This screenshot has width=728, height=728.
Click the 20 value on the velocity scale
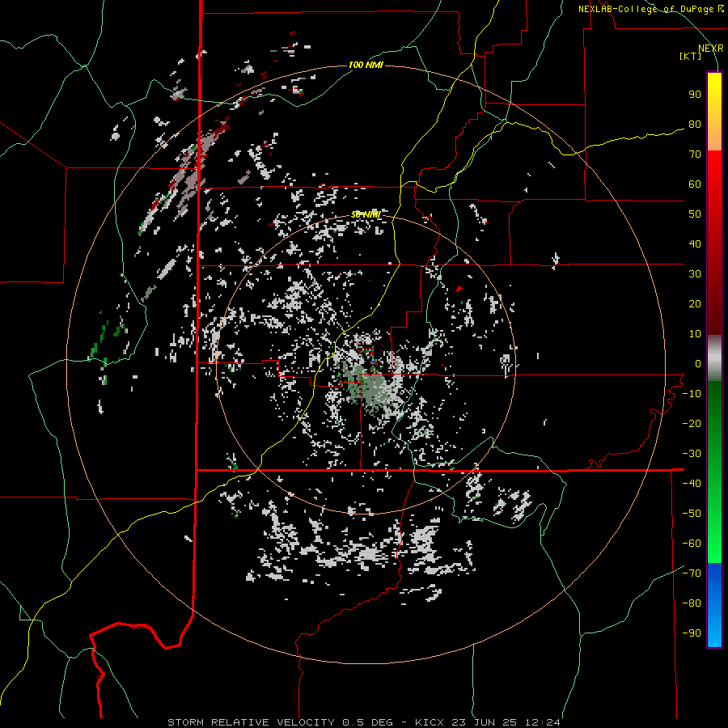click(x=695, y=304)
